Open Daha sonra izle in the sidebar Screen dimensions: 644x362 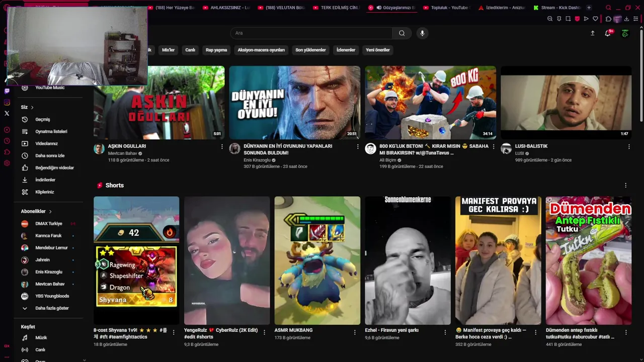tap(49, 156)
